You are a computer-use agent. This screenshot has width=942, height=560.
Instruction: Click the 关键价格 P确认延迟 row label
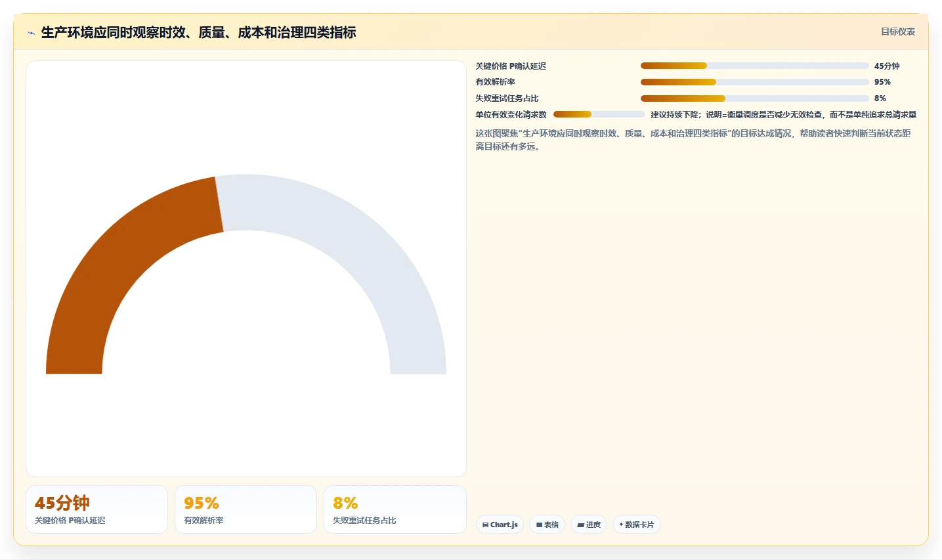tap(511, 66)
